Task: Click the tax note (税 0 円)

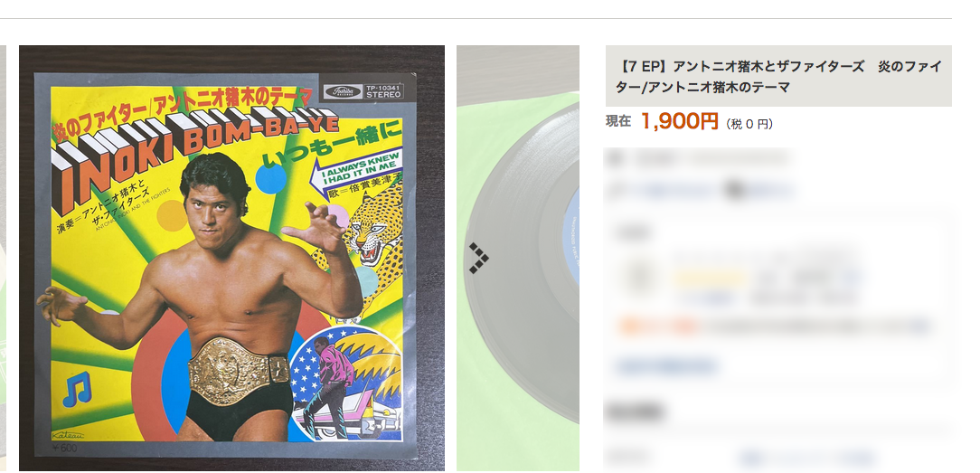Action: (x=749, y=124)
